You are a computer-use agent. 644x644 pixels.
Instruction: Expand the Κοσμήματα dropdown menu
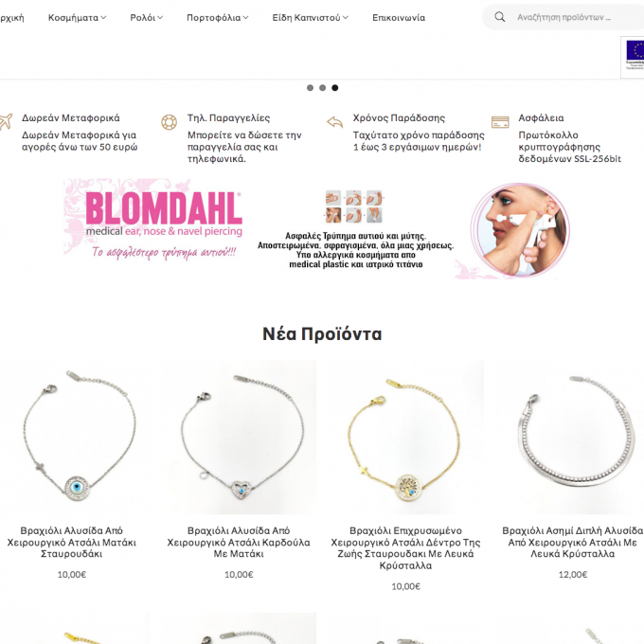pos(78,18)
